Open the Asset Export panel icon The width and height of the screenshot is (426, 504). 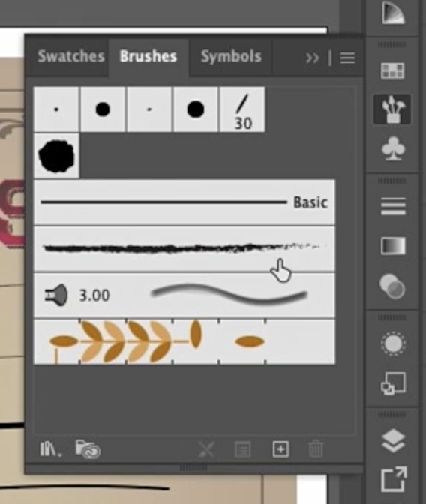click(393, 479)
